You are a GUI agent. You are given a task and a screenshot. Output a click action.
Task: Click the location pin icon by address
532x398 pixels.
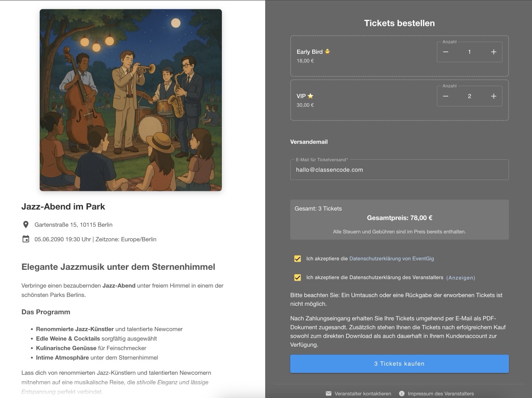coord(26,224)
